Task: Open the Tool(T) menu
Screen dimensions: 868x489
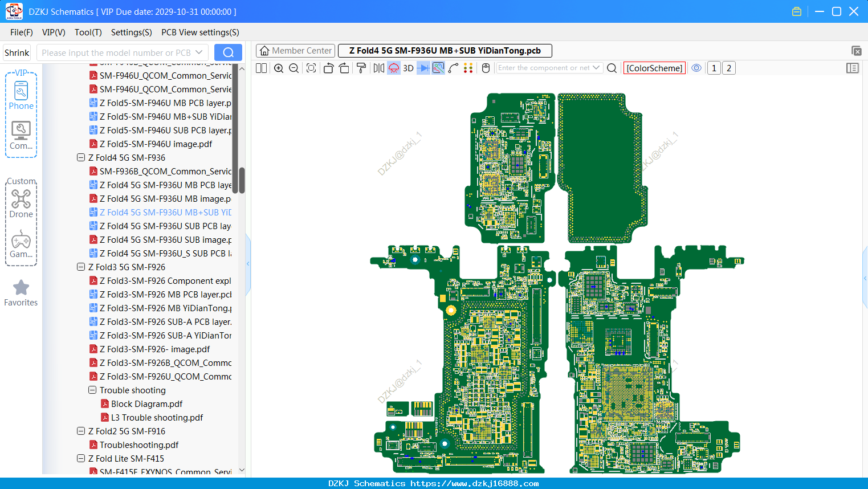Action: pos(88,32)
